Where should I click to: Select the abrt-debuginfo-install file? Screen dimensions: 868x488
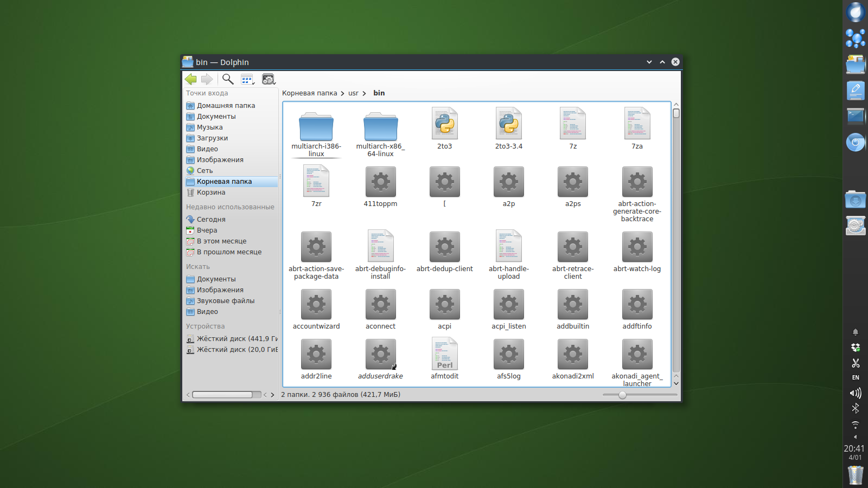coord(380,246)
